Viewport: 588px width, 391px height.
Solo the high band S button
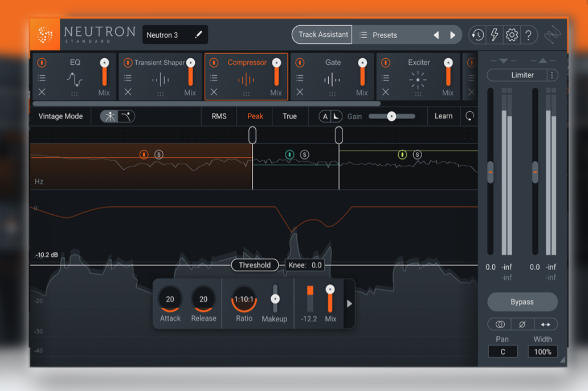click(x=417, y=154)
